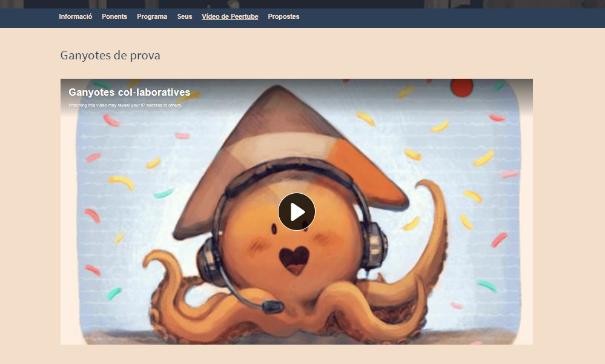Start video playback from the player overlay

296,211
